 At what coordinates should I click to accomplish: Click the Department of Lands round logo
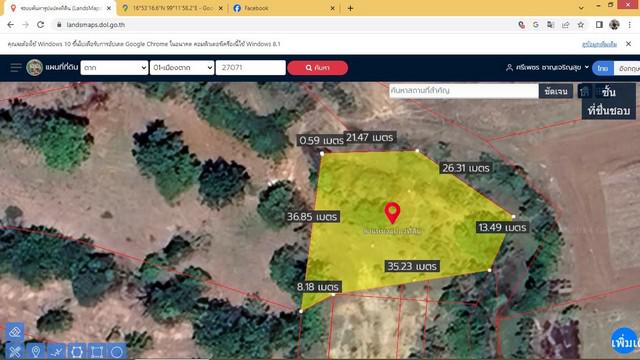tap(34, 67)
